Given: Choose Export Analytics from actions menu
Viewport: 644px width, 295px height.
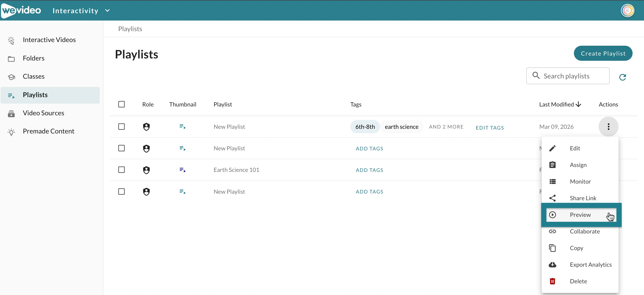Looking at the screenshot, I should tap(580, 265).
